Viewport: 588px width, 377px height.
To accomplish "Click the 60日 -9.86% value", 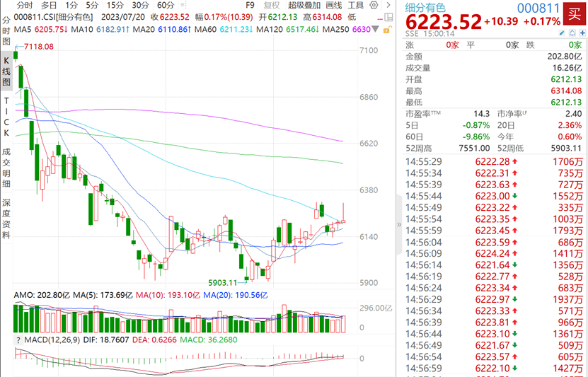I will (476, 137).
